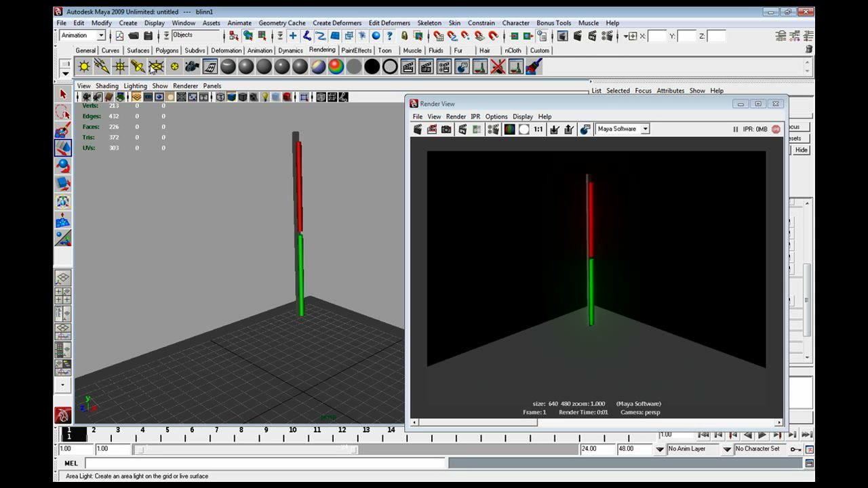
Task: Open Options menu in Render View
Action: click(x=496, y=117)
